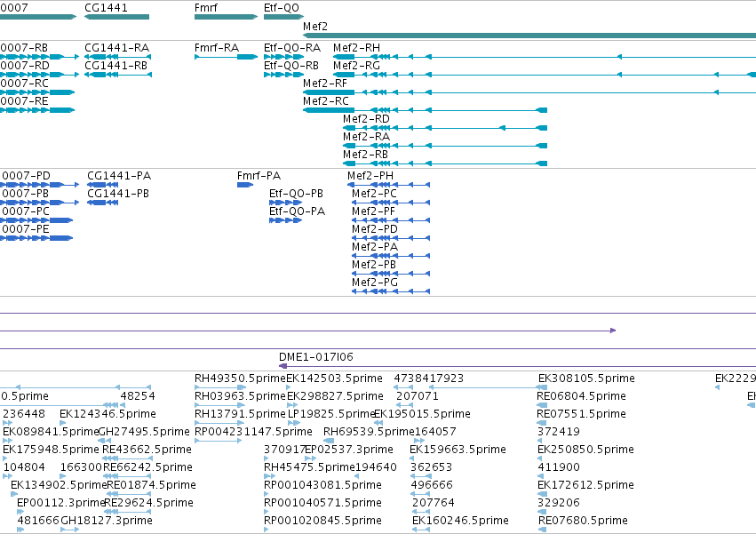
Task: Select the CG1441 gene label
Action: click(x=106, y=8)
